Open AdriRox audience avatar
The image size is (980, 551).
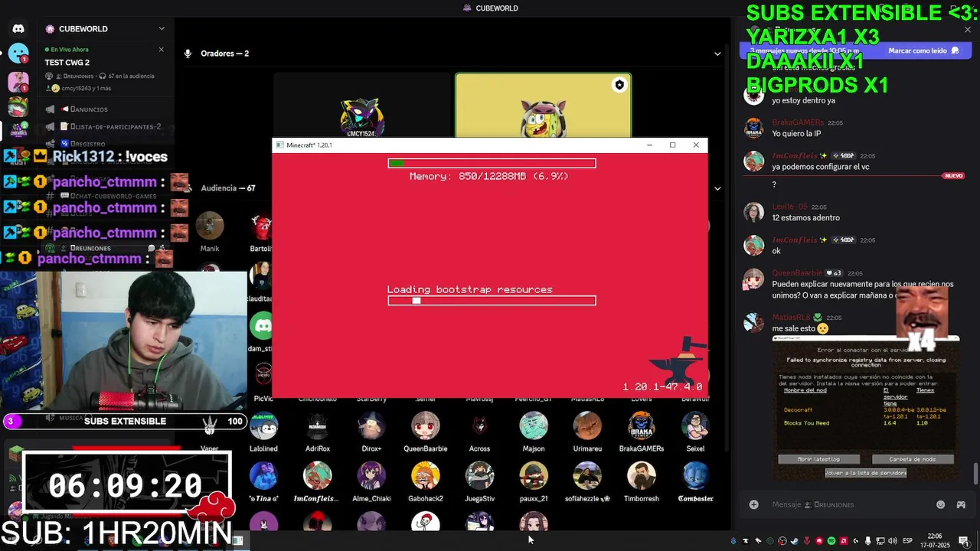coord(317,426)
